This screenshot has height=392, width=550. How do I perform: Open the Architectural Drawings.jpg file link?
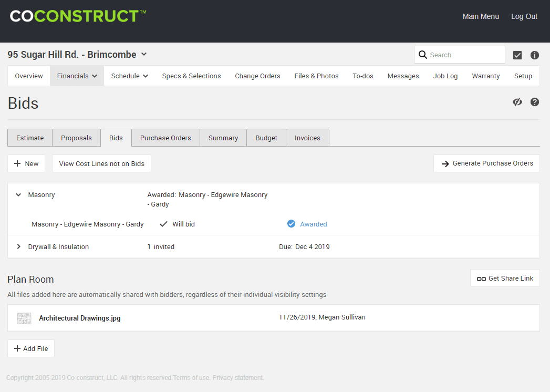79,318
